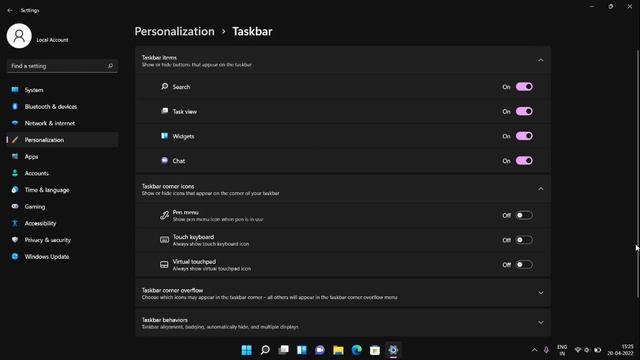
Task: Enable the Touch keyboard toggle
Action: (x=524, y=240)
